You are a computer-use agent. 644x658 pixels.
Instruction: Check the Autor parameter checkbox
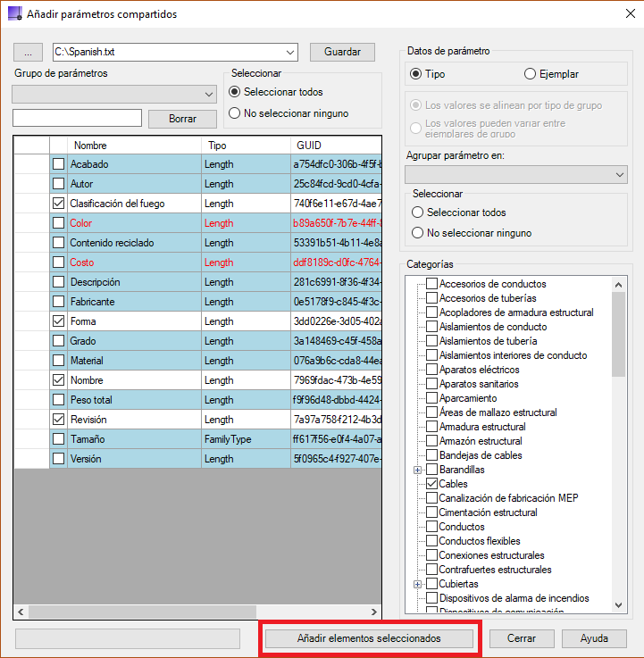click(58, 183)
